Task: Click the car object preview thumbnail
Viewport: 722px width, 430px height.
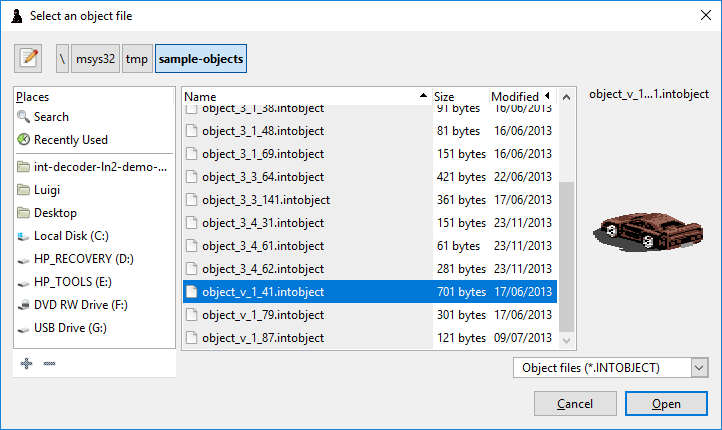Action: (648, 232)
